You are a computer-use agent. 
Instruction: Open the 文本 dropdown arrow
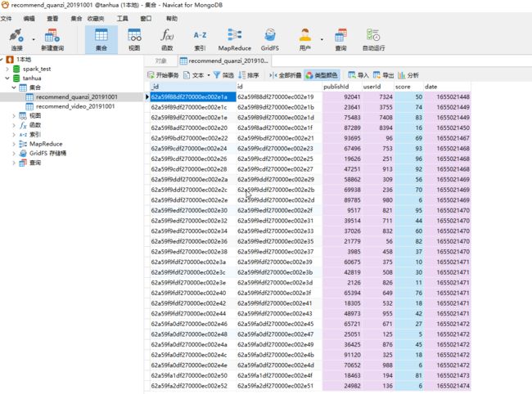209,75
